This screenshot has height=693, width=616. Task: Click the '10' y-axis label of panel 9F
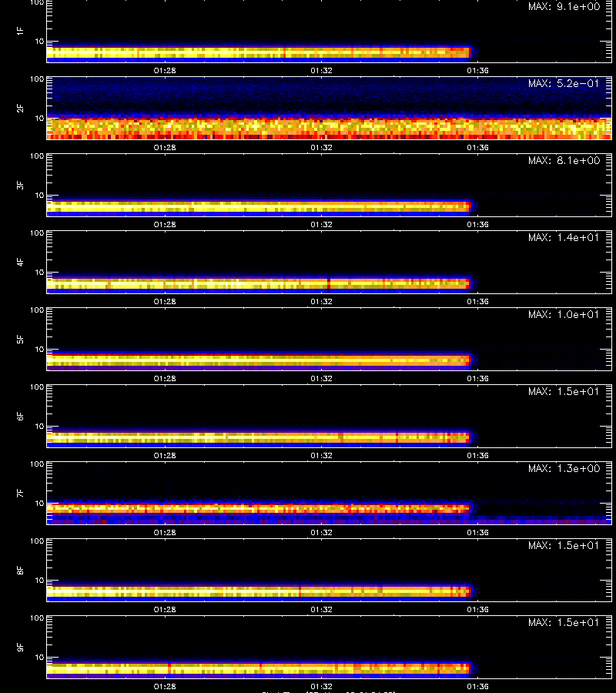coord(40,658)
